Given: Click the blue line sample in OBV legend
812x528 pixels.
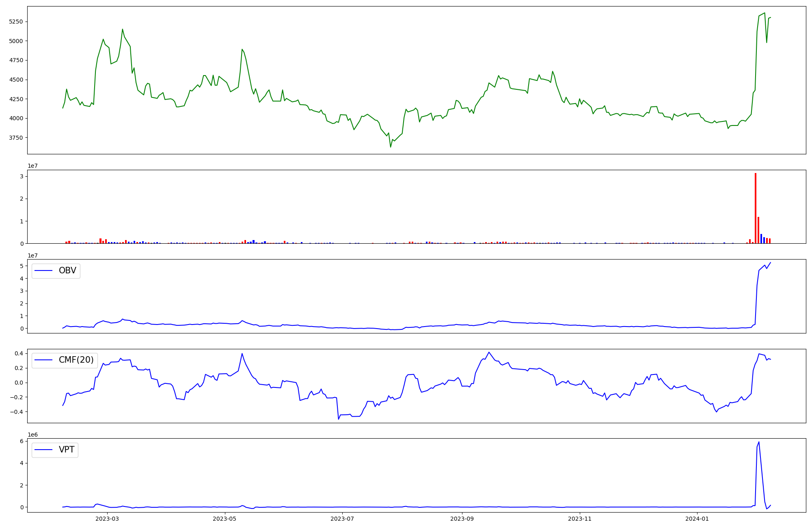Looking at the screenshot, I should pyautogui.click(x=44, y=271).
